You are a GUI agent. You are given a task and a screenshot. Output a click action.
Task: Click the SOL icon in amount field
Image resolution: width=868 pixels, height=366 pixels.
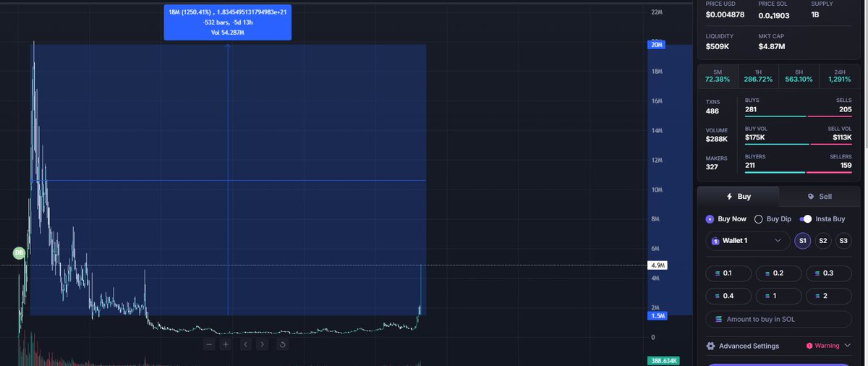(x=718, y=319)
